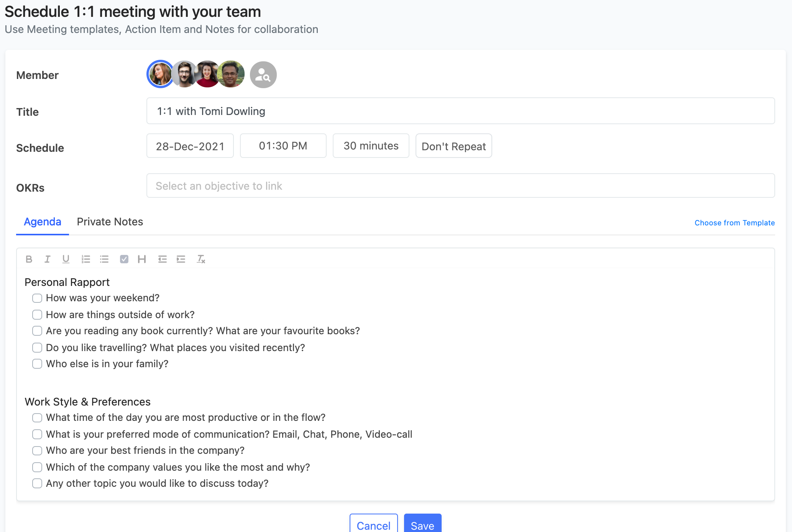
Task: Switch to the Private Notes tab
Action: [x=110, y=222]
